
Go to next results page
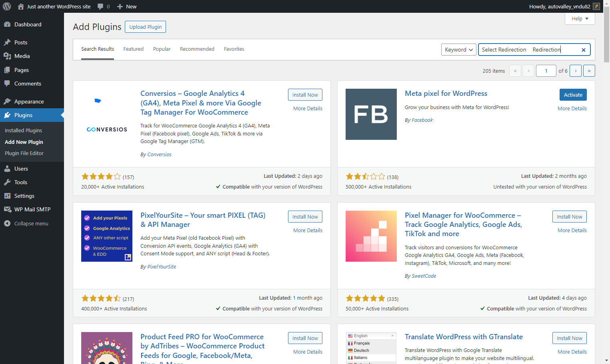pos(576,71)
